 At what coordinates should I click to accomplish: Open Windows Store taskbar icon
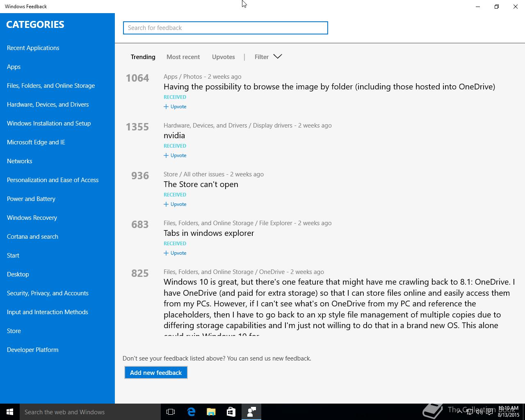click(x=231, y=412)
